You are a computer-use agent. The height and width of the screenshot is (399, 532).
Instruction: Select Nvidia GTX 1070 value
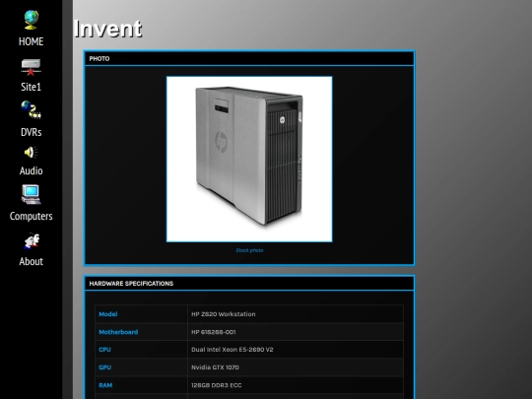(215, 367)
